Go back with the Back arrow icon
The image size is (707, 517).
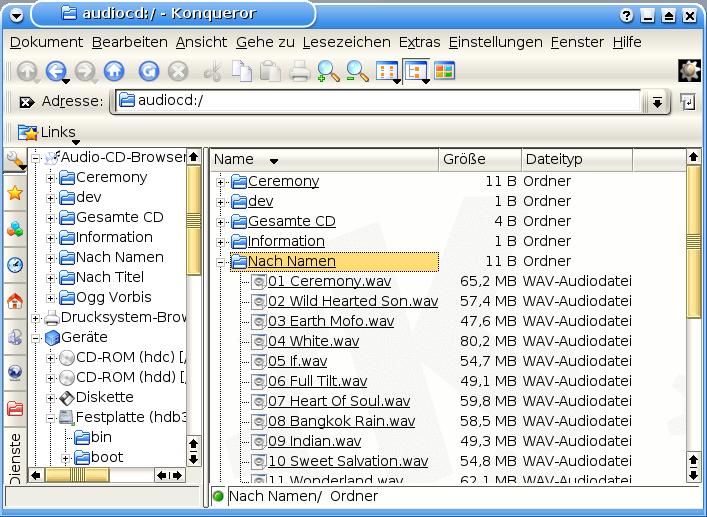[56, 71]
